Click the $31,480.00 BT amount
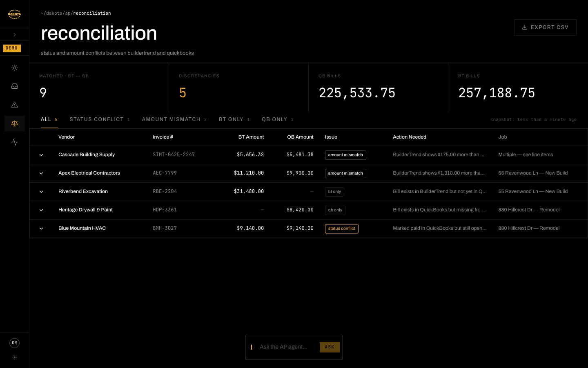This screenshot has width=588, height=368. 249,191
